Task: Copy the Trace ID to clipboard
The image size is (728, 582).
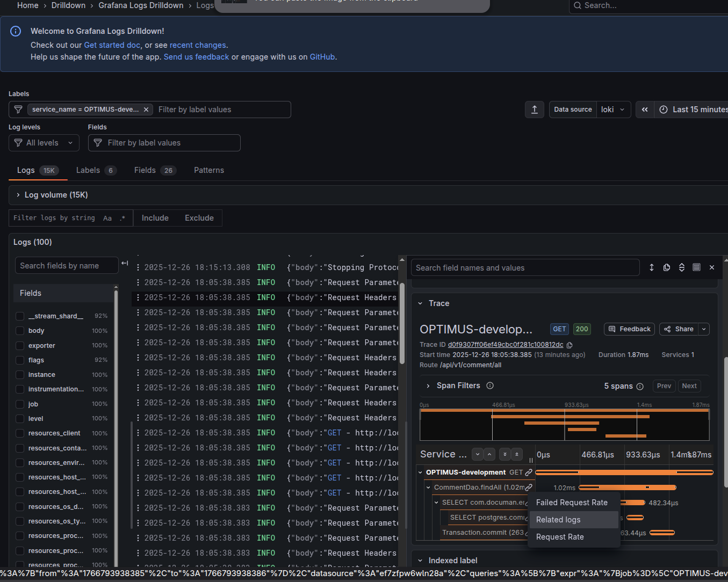Action: coord(570,345)
